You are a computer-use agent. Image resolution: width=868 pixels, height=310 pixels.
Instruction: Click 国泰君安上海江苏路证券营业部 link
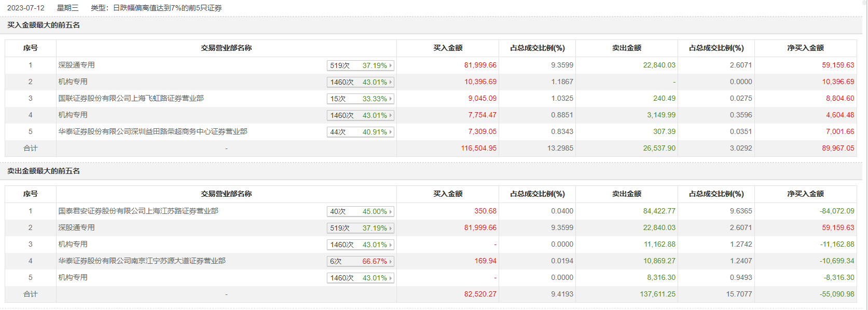click(x=138, y=211)
